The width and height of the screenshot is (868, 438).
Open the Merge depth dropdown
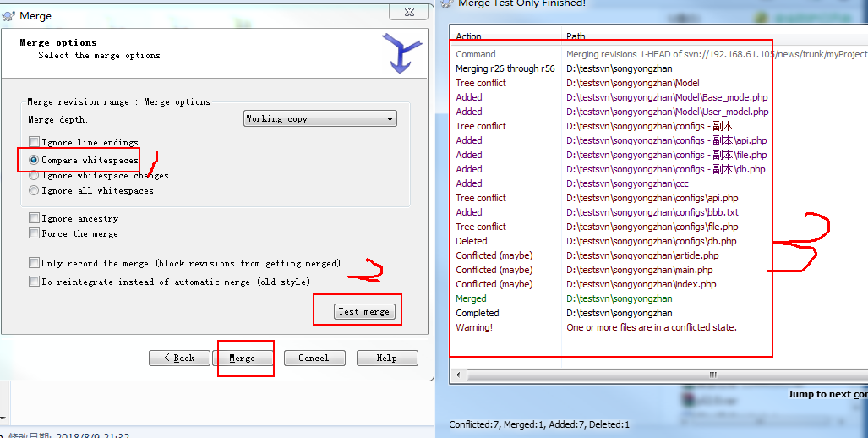click(x=320, y=119)
